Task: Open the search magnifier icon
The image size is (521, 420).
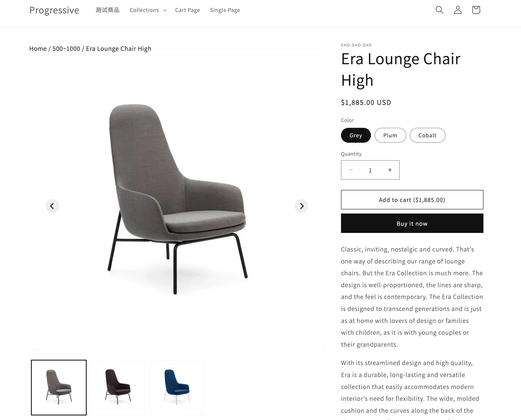Action: [x=439, y=10]
